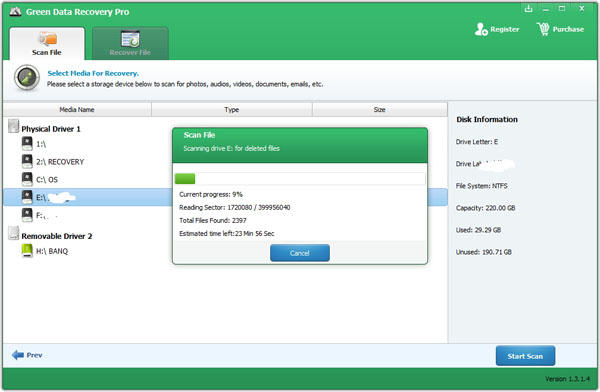
Task: Click the drive icon for 1:\
Action: (x=27, y=144)
